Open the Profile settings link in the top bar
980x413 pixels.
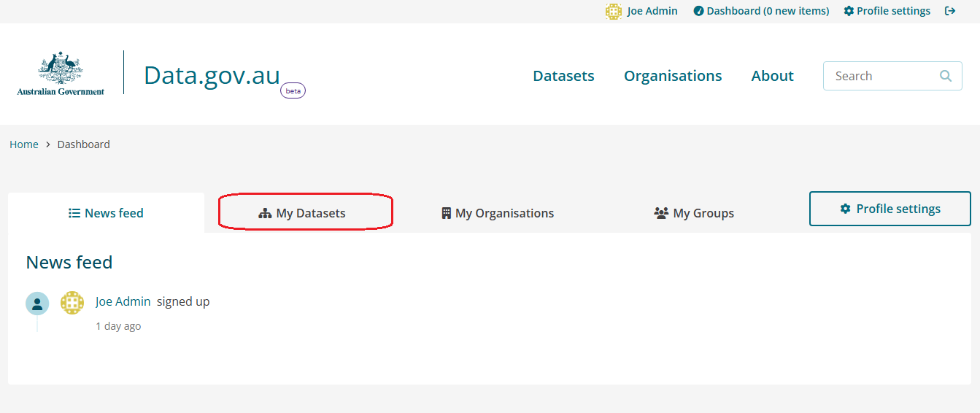tap(887, 11)
